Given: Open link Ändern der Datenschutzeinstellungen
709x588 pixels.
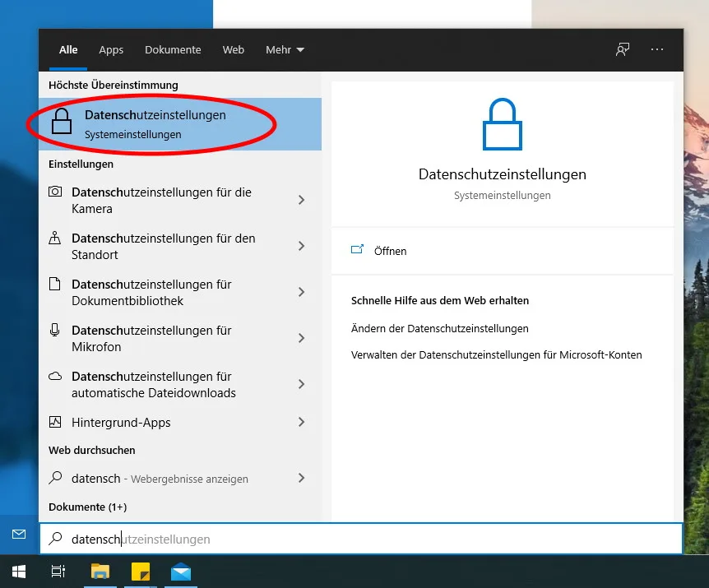Looking at the screenshot, I should (439, 328).
